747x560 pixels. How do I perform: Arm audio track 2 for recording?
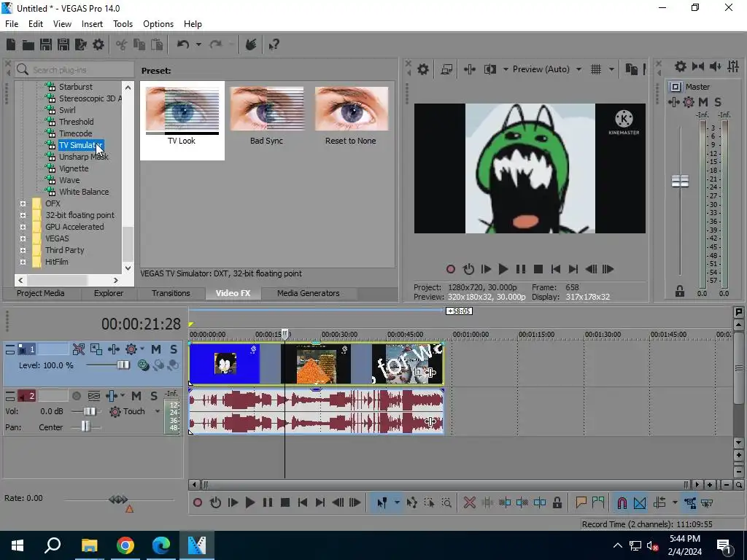(x=76, y=396)
